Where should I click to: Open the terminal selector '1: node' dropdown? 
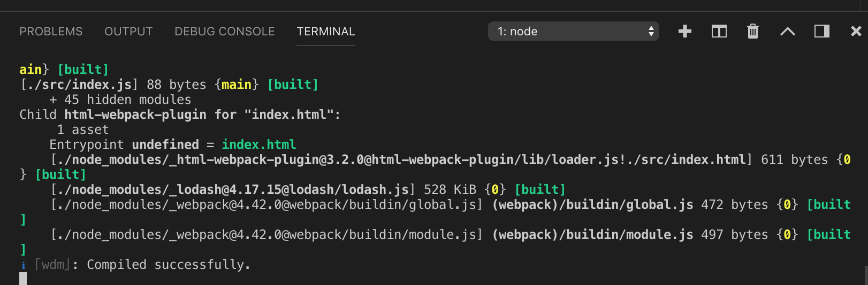coord(573,31)
